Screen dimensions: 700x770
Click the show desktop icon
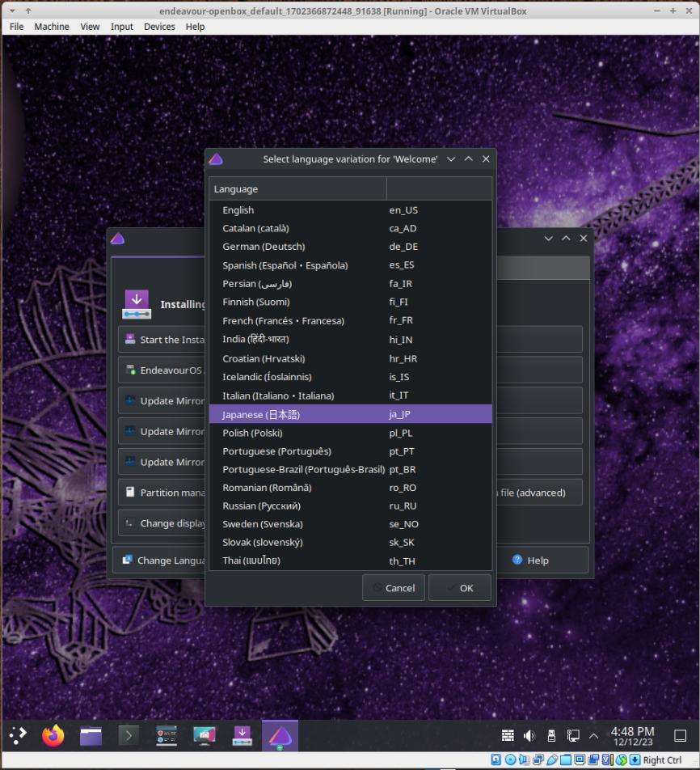coord(680,736)
